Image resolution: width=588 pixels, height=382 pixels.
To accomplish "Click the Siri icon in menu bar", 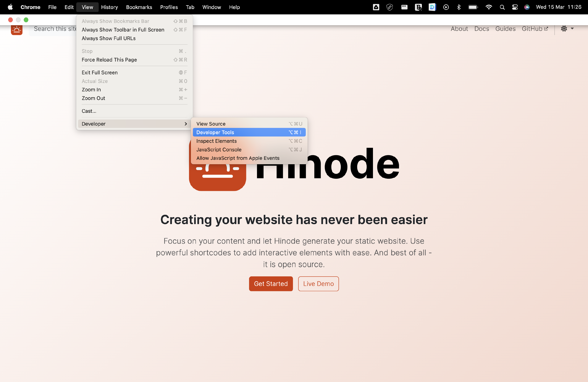I will point(527,7).
